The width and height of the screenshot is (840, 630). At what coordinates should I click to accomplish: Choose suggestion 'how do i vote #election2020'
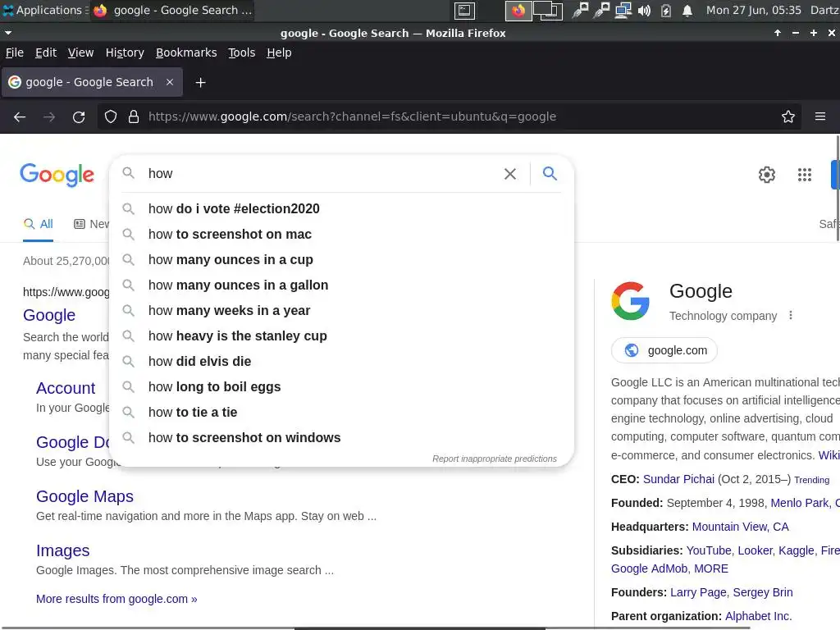(x=341, y=208)
